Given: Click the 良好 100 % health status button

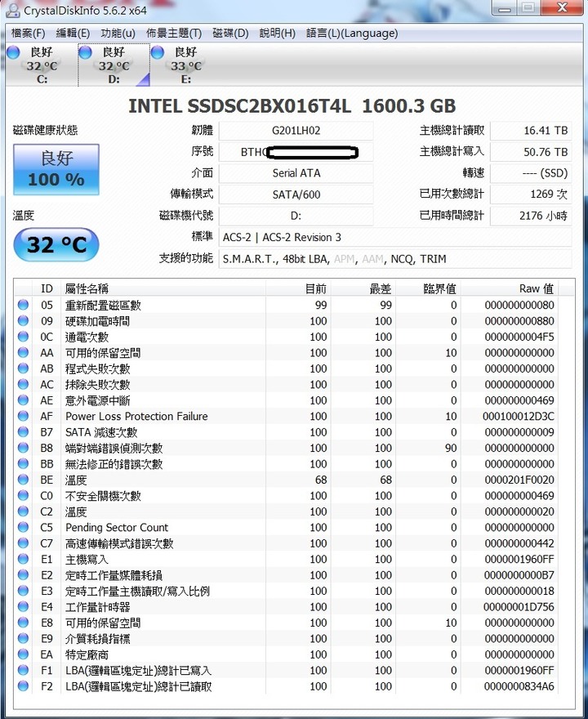Looking at the screenshot, I should pos(56,169).
